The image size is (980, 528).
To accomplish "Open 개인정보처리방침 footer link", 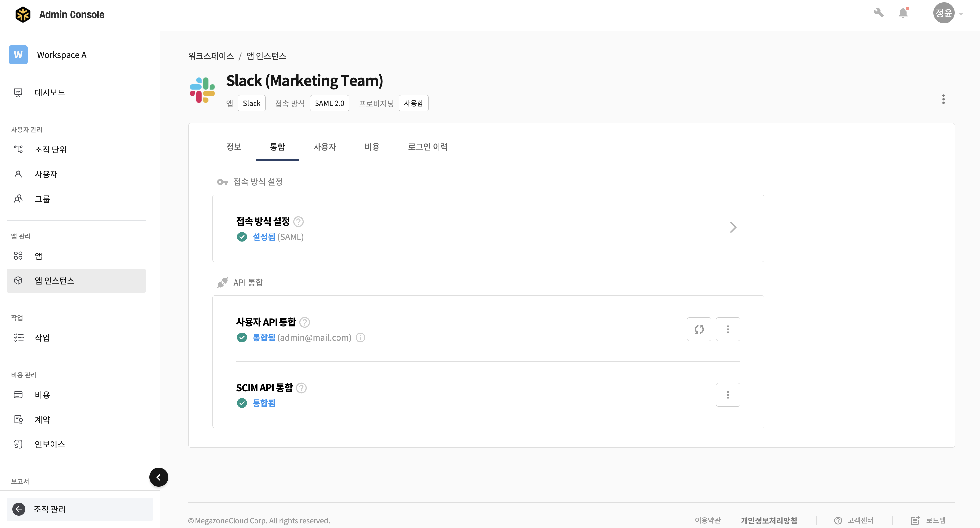I will (x=768, y=520).
